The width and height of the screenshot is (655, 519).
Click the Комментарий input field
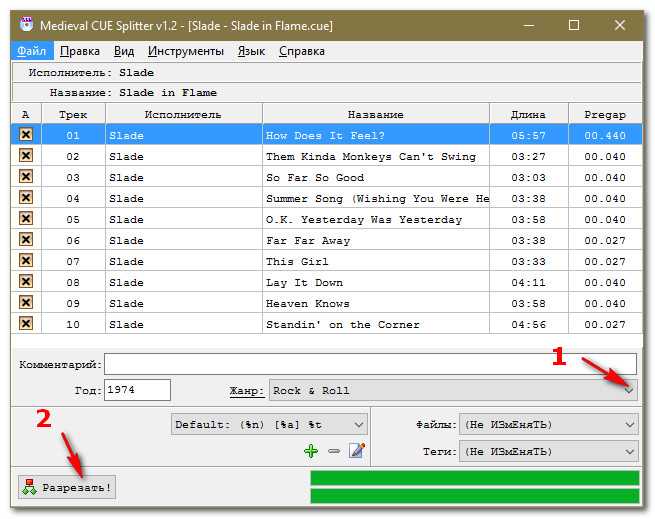coord(371,364)
